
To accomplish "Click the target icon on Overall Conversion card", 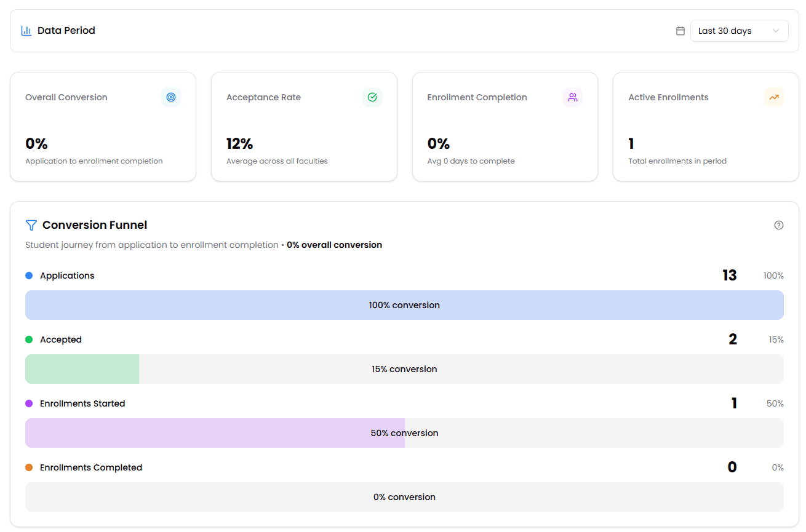I will click(x=170, y=97).
